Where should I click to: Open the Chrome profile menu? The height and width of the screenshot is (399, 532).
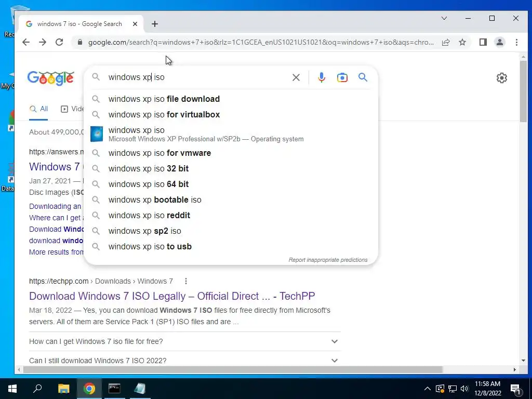pyautogui.click(x=500, y=42)
